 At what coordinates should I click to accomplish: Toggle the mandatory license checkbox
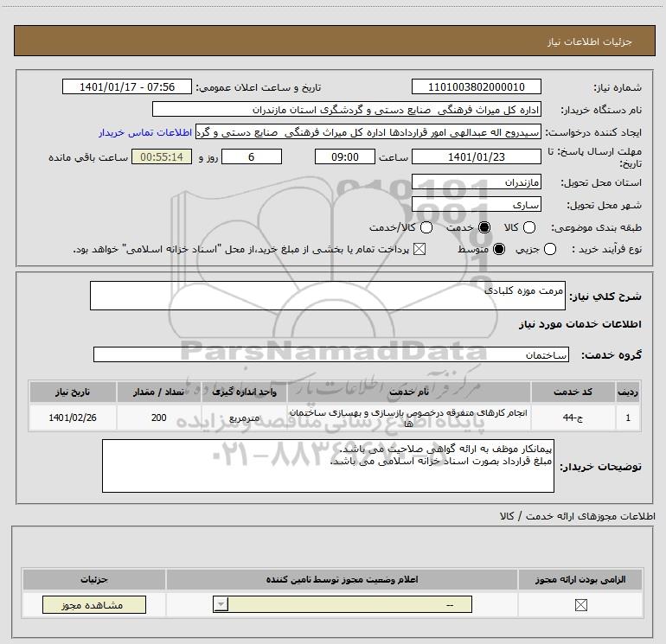580,605
